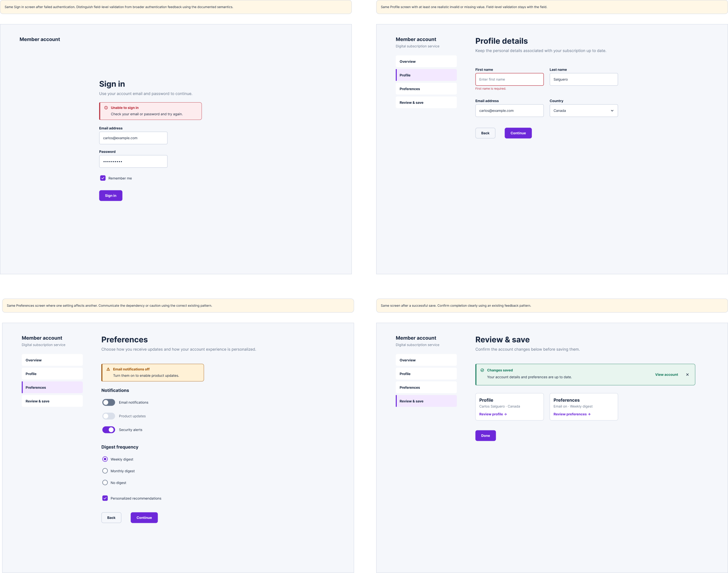The image size is (728, 573).
Task: Click the Done button
Action: click(486, 436)
